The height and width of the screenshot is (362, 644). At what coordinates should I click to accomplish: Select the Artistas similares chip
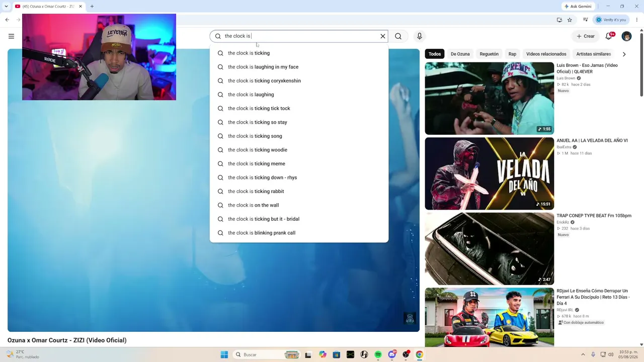pos(594,54)
